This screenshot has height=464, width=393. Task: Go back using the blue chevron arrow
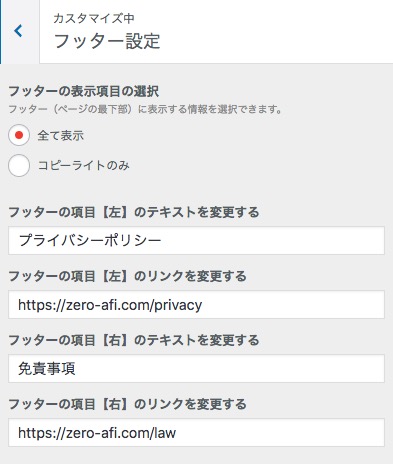18,31
